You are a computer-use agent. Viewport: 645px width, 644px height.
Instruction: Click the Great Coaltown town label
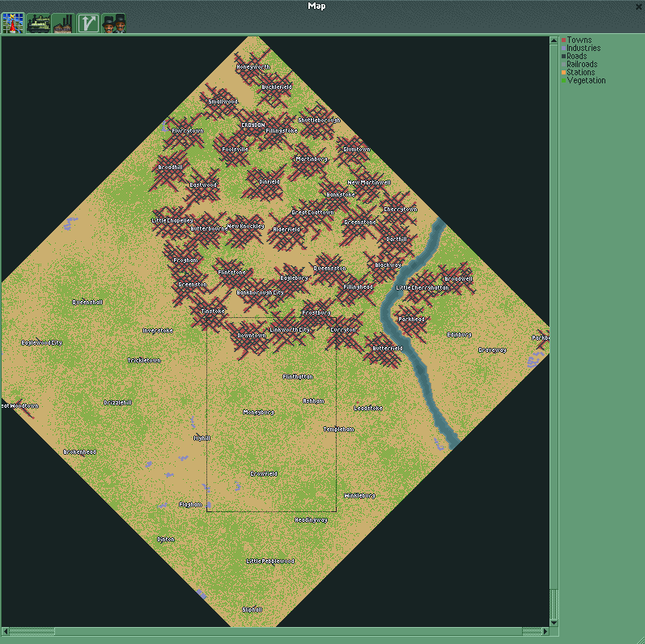(x=312, y=213)
